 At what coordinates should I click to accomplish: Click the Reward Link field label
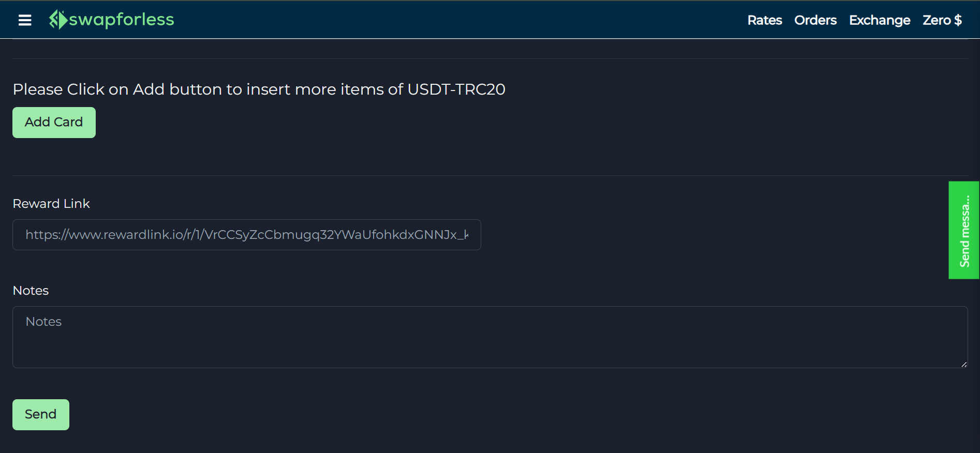tap(51, 203)
